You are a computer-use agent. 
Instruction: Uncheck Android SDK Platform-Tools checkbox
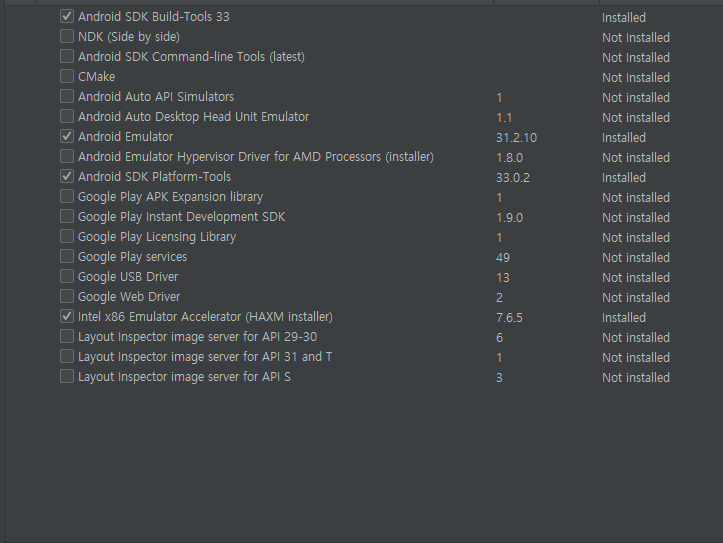(x=67, y=177)
